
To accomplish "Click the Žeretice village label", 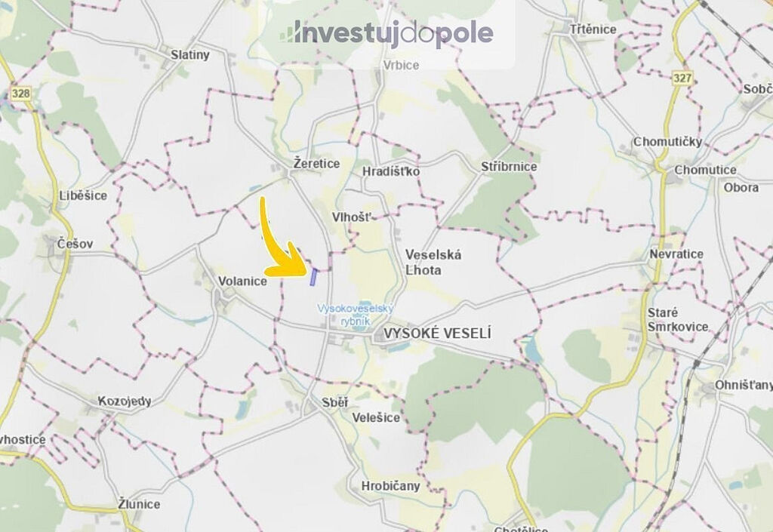I will pos(316,163).
